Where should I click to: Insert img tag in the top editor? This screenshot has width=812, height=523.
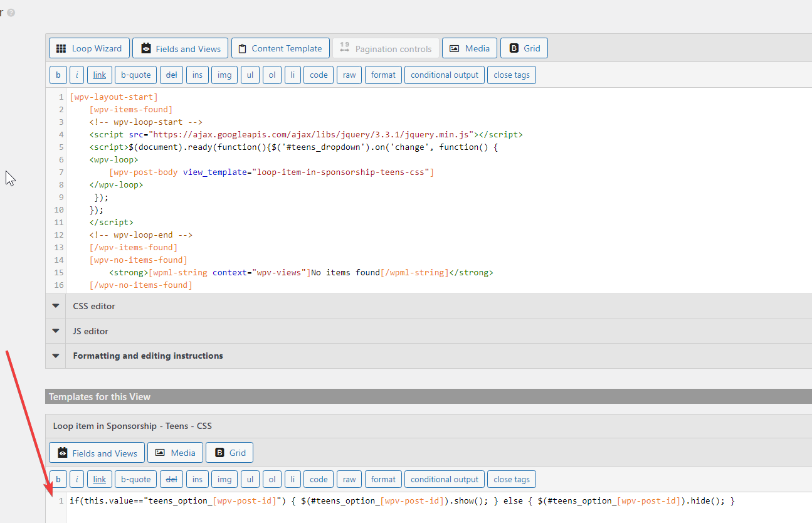(224, 75)
